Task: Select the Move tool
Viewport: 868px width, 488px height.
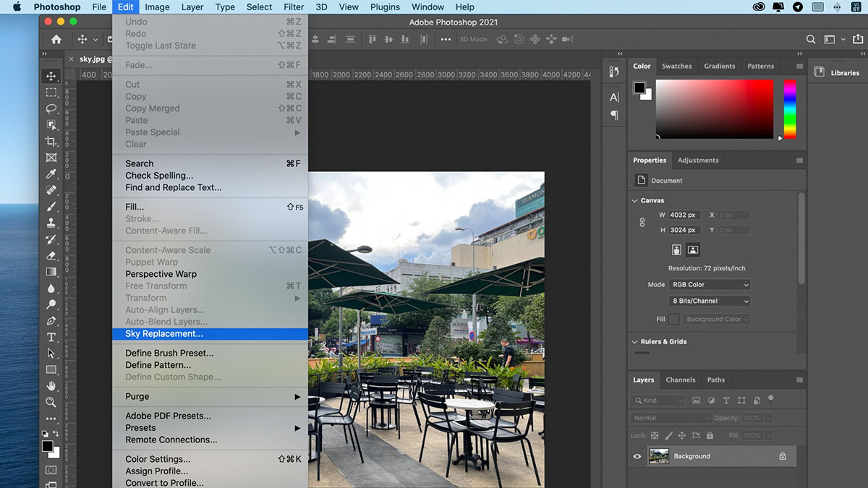Action: pyautogui.click(x=51, y=74)
